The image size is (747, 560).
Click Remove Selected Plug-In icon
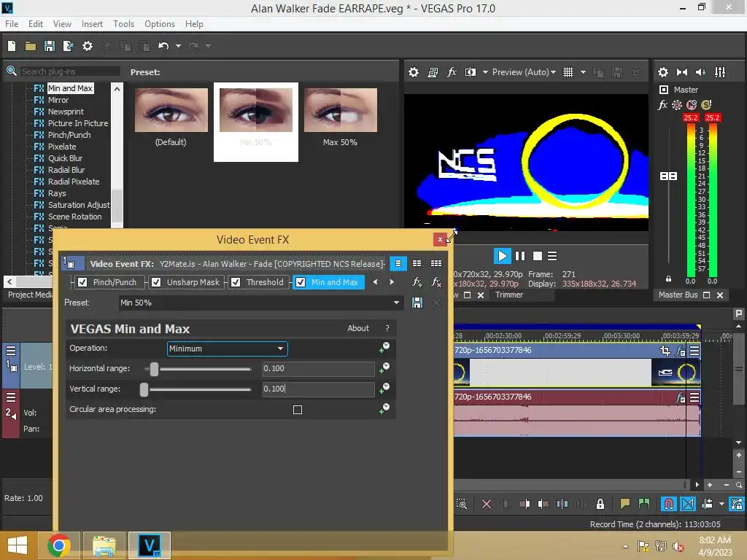pyautogui.click(x=436, y=282)
